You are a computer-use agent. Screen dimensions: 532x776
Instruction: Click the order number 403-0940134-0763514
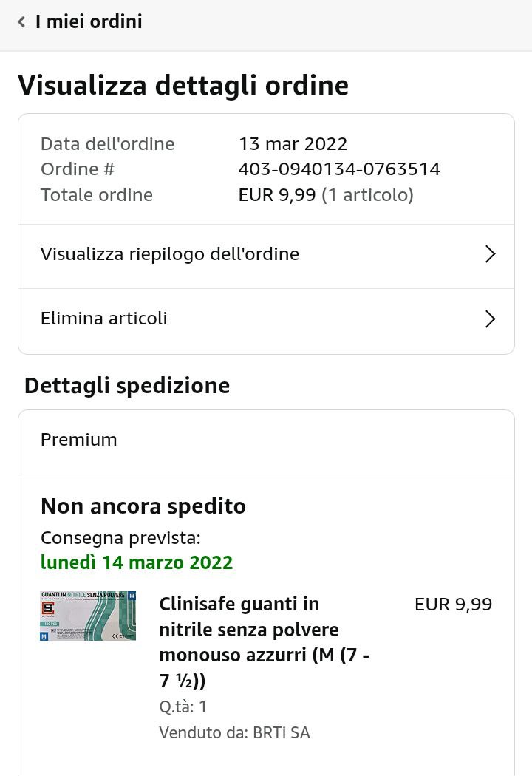coord(339,169)
